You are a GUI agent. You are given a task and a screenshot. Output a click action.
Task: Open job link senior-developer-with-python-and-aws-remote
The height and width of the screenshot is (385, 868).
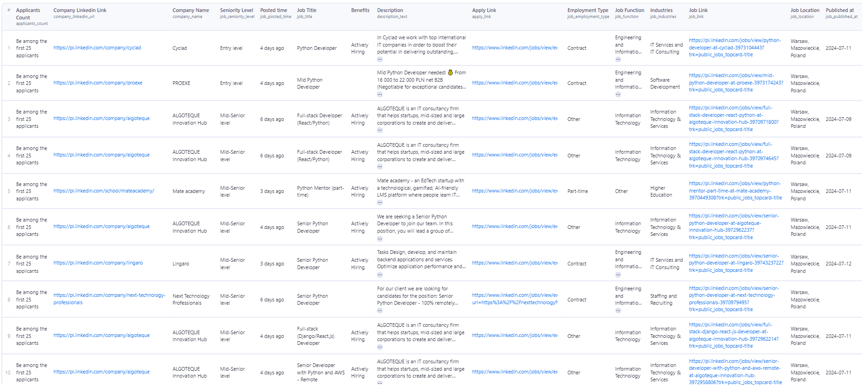pyautogui.click(x=735, y=372)
